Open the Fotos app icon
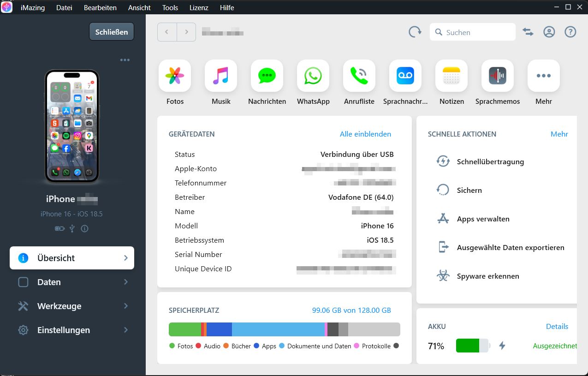This screenshot has width=588, height=376. click(x=175, y=76)
